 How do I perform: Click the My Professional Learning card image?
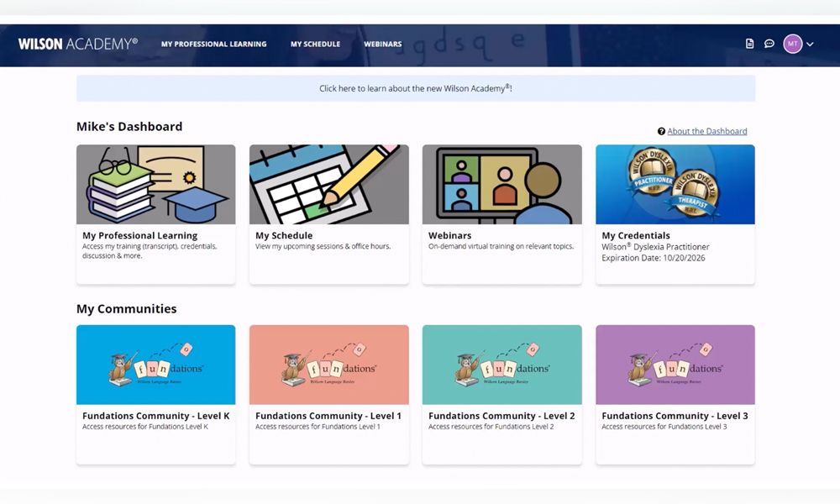pos(156,184)
